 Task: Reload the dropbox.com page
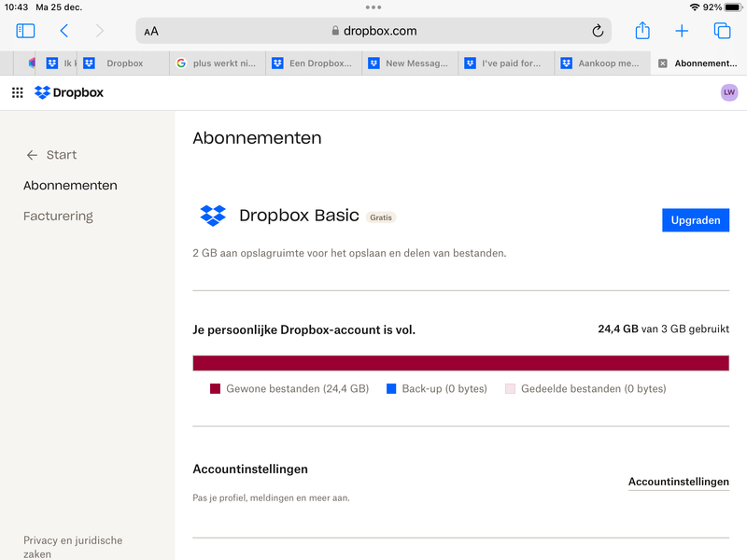tap(598, 31)
